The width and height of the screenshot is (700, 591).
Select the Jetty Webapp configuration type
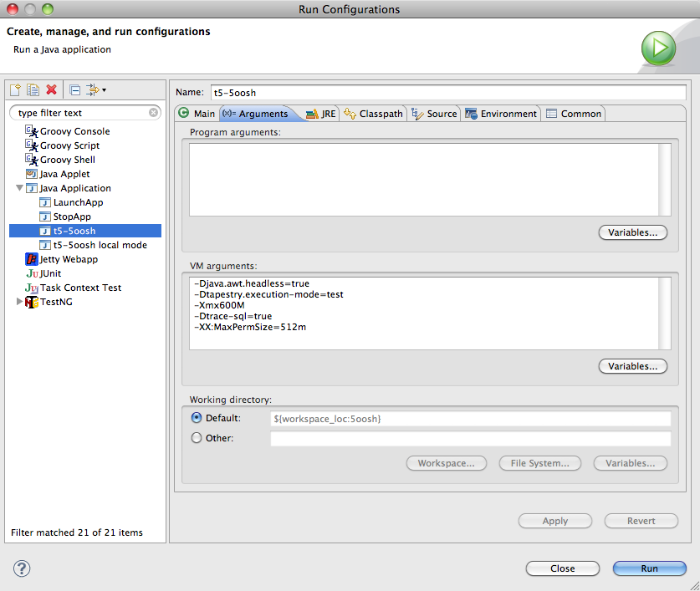pyautogui.click(x=69, y=259)
